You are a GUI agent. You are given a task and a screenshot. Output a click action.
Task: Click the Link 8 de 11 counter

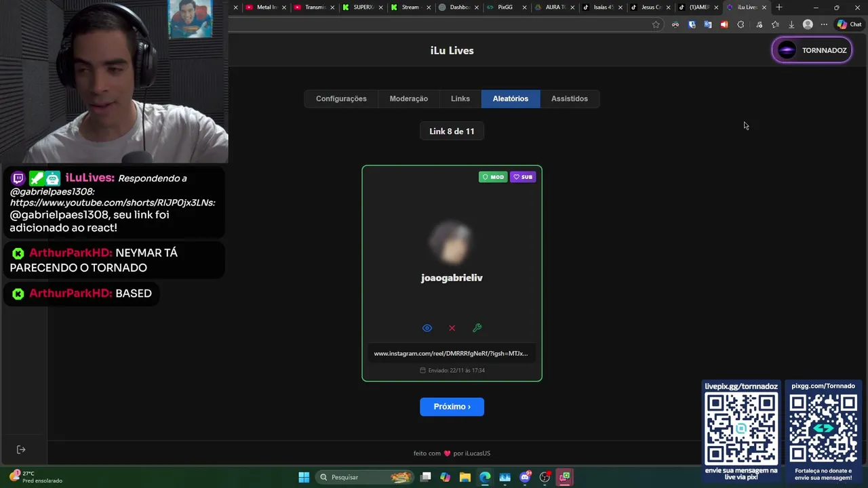tap(452, 131)
